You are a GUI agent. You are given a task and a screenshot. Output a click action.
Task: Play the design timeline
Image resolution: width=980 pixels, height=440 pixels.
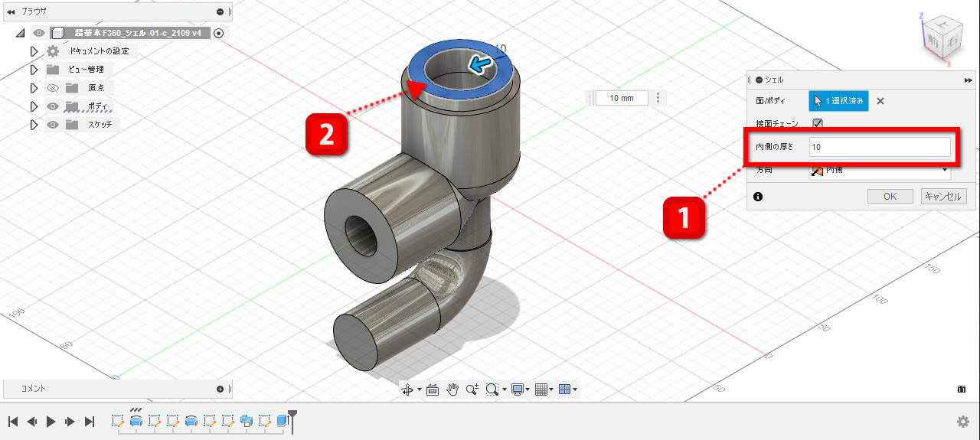[x=51, y=422]
